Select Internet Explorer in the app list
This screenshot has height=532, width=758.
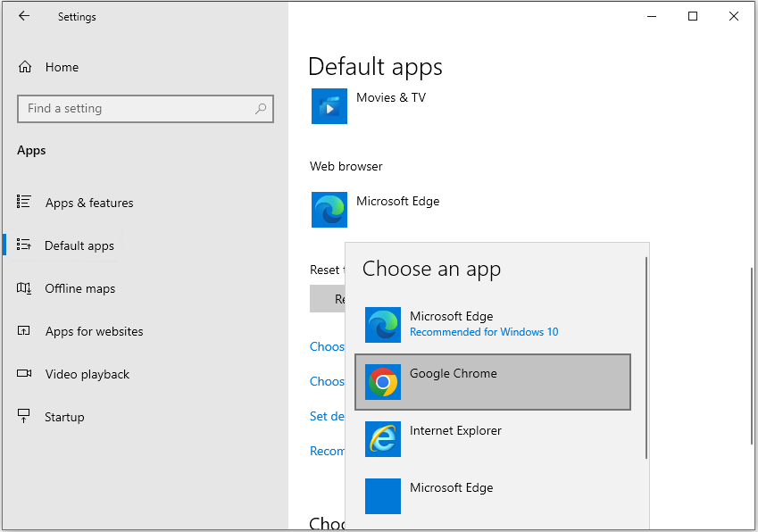tap(493, 439)
